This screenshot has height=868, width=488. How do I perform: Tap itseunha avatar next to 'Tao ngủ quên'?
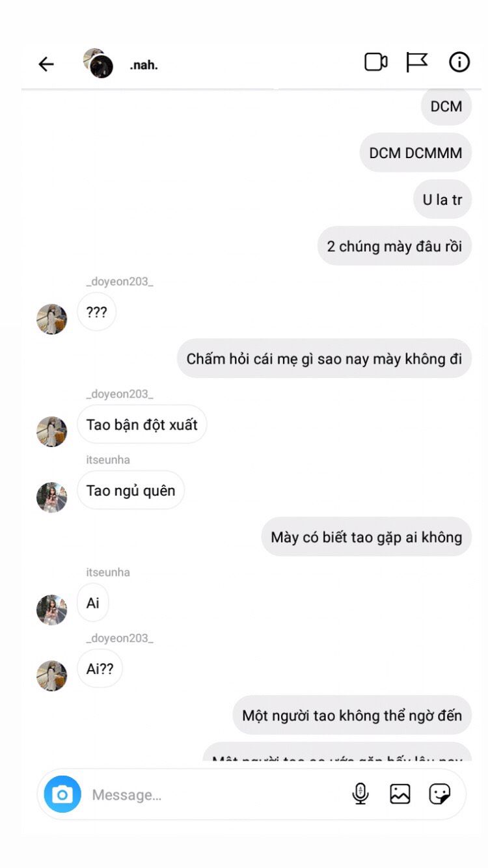click(x=51, y=497)
